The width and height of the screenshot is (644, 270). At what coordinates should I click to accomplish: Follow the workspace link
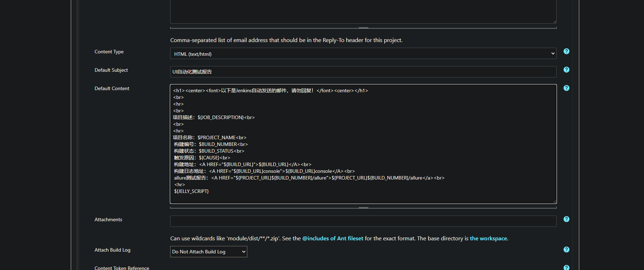[x=488, y=239]
